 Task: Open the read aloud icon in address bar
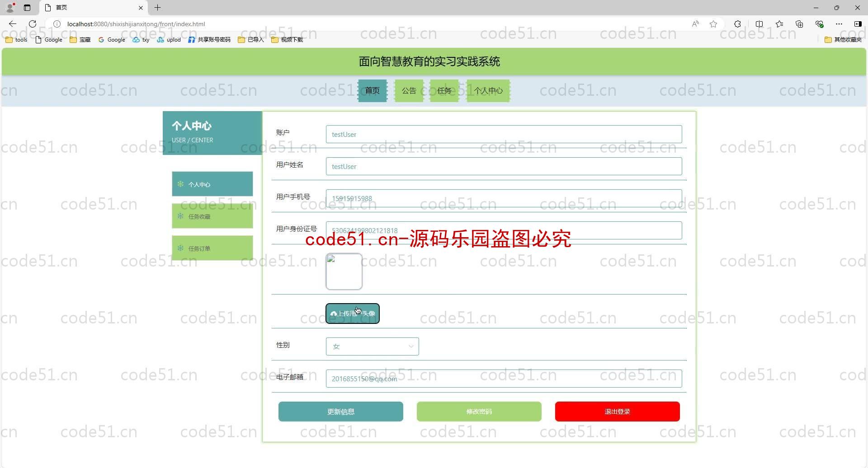695,24
